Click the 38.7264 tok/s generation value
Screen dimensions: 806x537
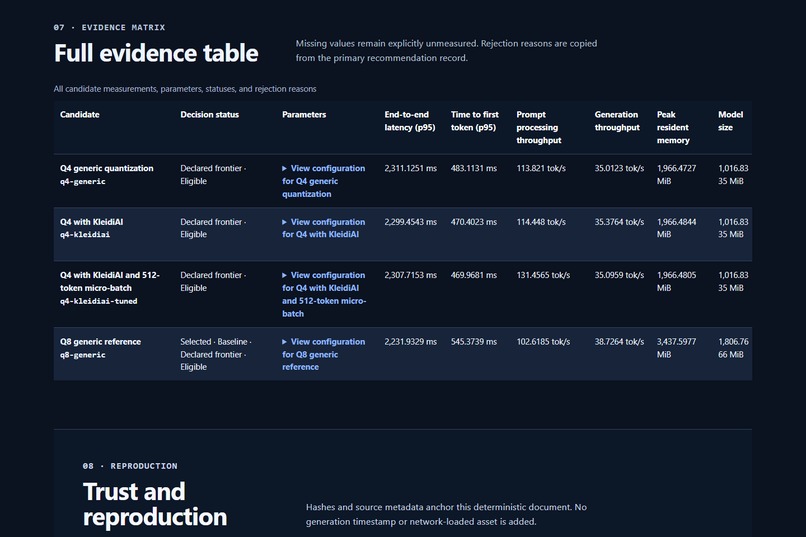tap(619, 342)
